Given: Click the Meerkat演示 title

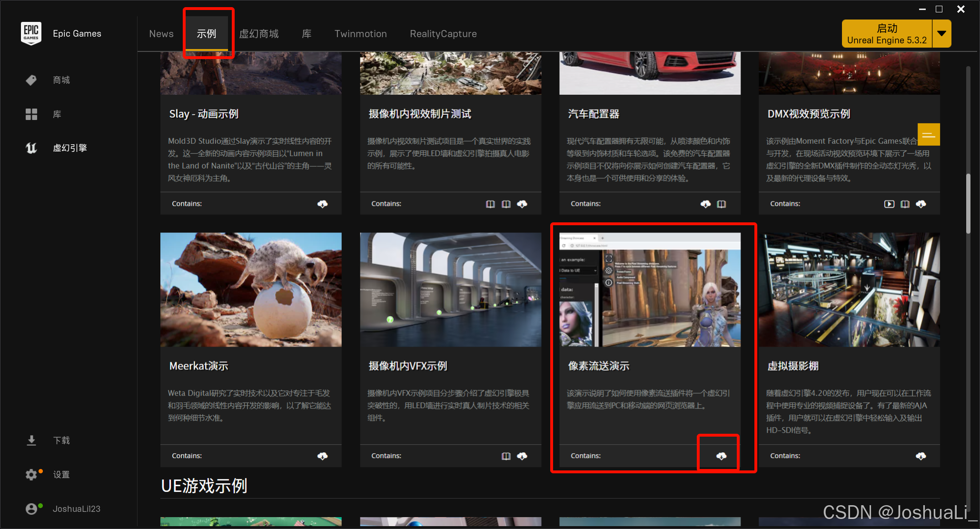Looking at the screenshot, I should [x=199, y=366].
